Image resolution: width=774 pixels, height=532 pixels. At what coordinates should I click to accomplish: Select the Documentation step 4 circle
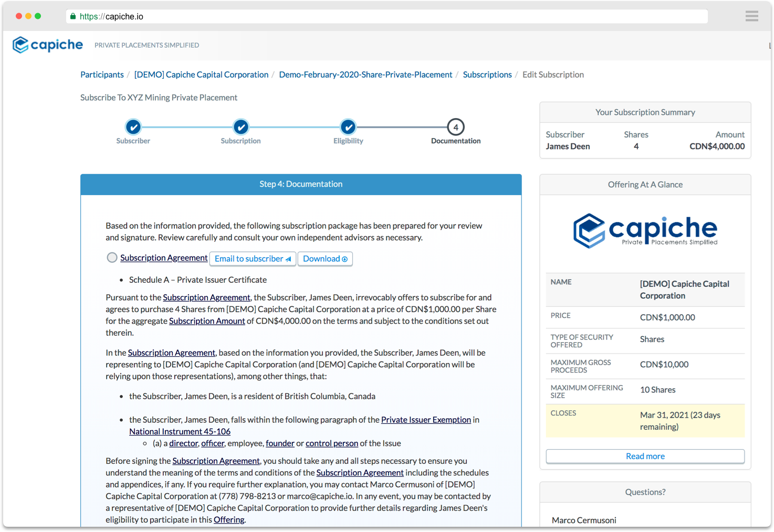tap(456, 127)
